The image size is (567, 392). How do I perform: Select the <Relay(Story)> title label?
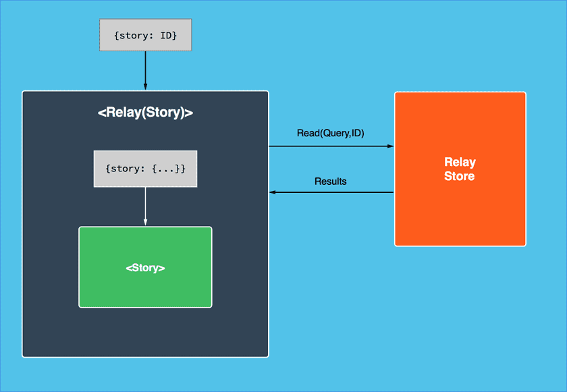(x=145, y=113)
